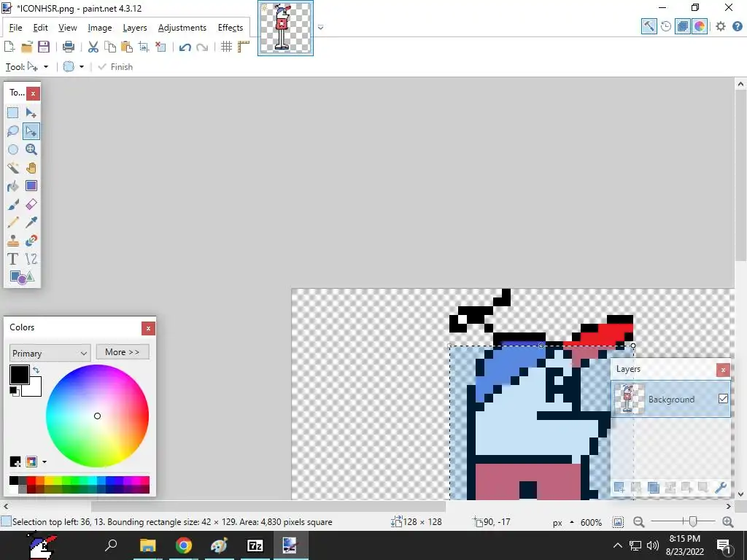Select the Ellipse Select tool

[13, 149]
